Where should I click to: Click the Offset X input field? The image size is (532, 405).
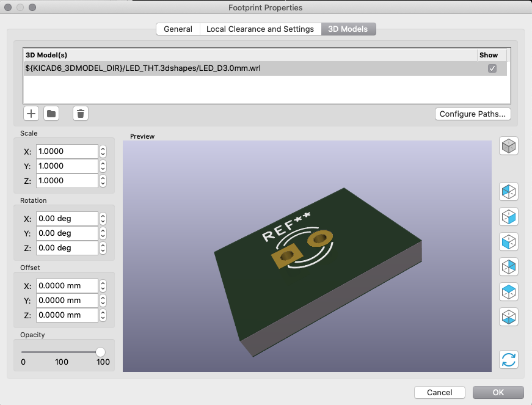(67, 286)
